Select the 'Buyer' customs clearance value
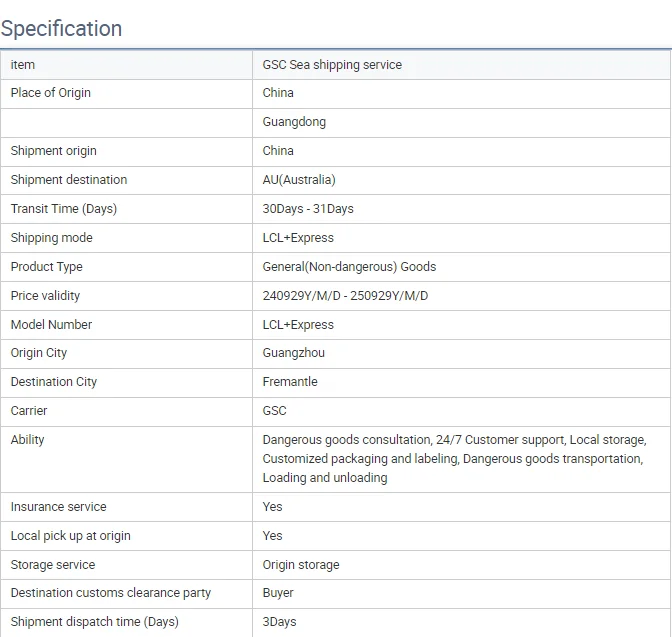 tap(278, 593)
